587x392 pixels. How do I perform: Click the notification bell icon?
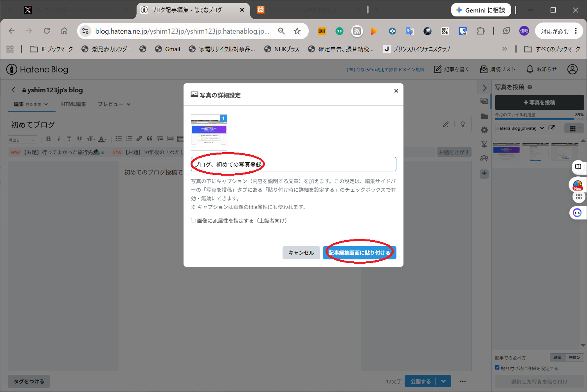click(x=530, y=69)
